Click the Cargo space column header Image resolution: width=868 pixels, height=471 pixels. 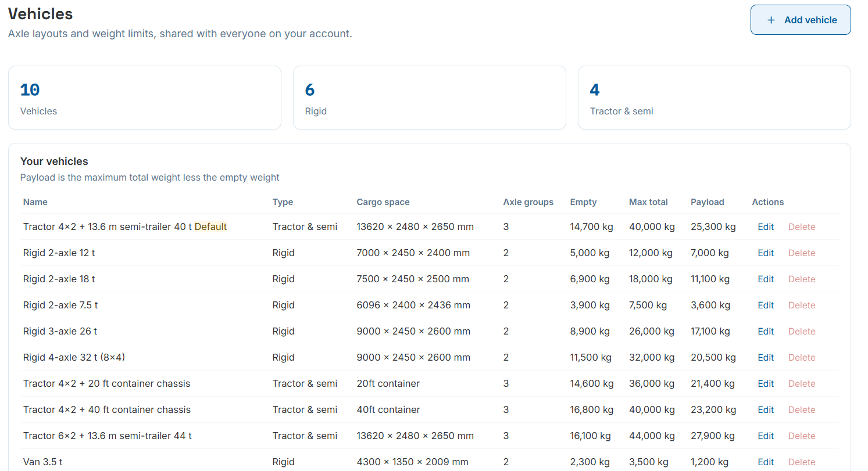point(383,202)
